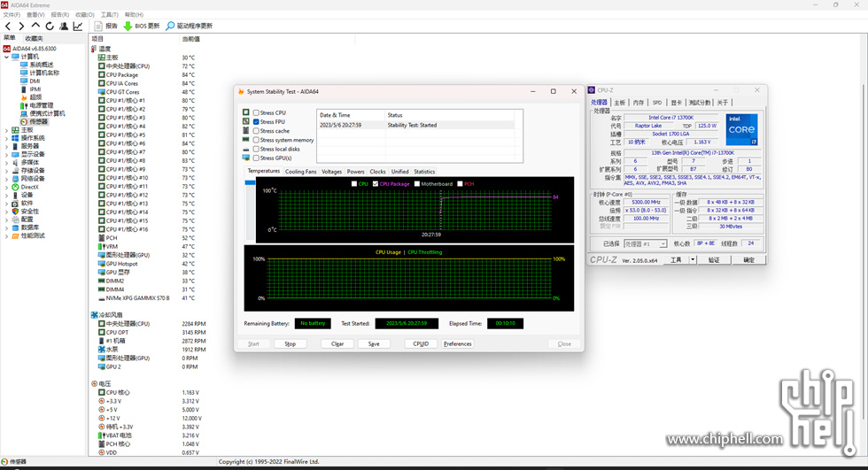Click the 报告 report toolbar button
This screenshot has width=868, height=470.
pyautogui.click(x=105, y=26)
